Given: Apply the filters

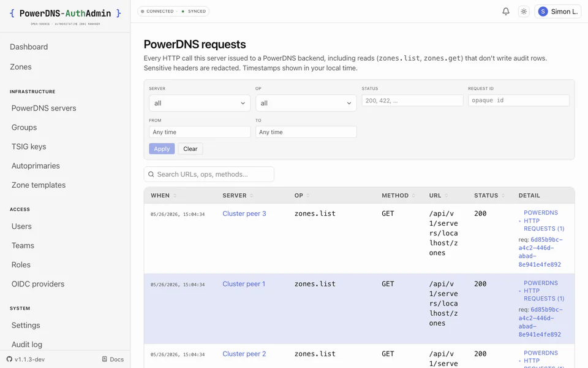Looking at the screenshot, I should tap(162, 148).
